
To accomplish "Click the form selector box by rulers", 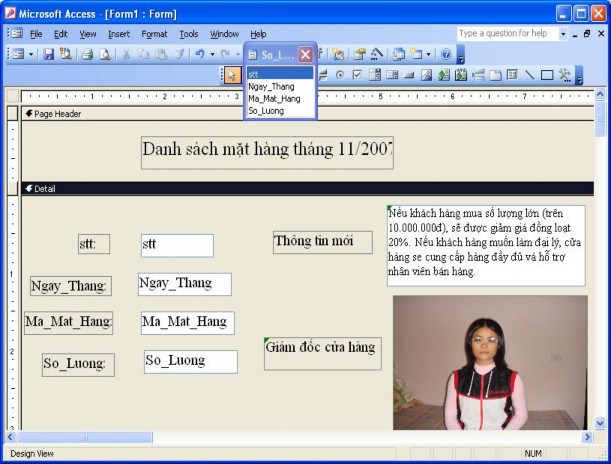I will (13, 96).
